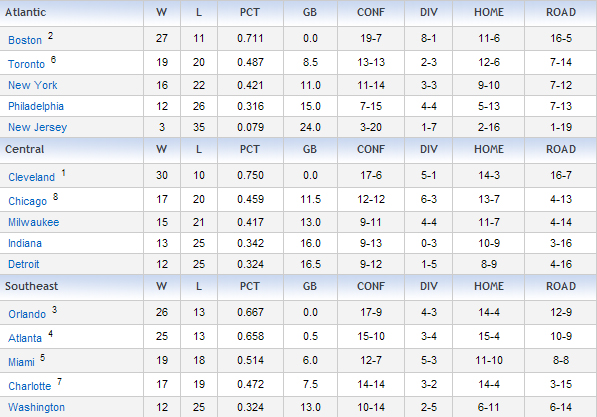Screen dimensions: 597x417
Task: Click the Central division HOME column header
Action: tap(489, 149)
